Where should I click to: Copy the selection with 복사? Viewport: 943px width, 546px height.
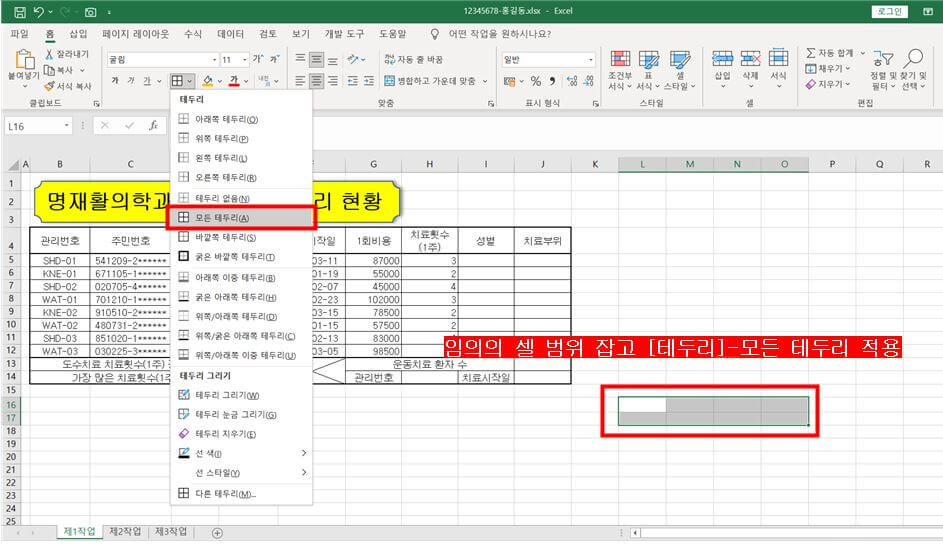(59, 70)
